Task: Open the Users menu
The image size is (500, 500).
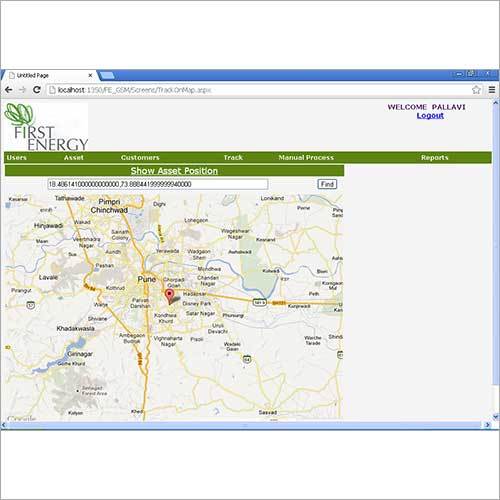Action: click(17, 157)
